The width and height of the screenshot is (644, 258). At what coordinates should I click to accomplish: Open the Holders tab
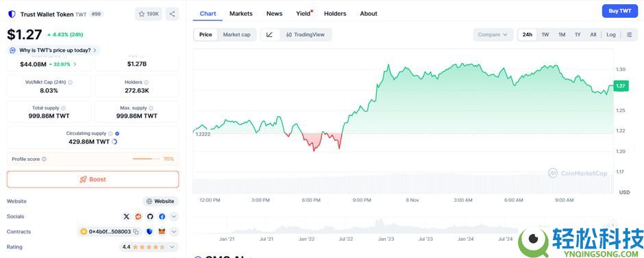[335, 14]
